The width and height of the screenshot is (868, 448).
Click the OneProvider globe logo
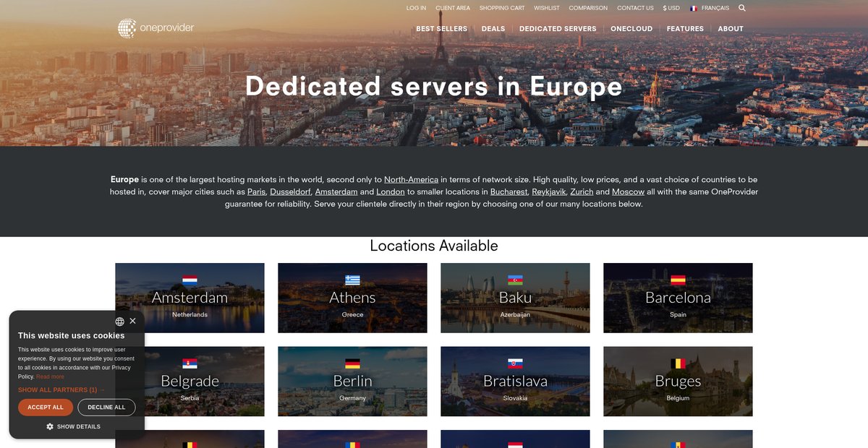tap(127, 28)
